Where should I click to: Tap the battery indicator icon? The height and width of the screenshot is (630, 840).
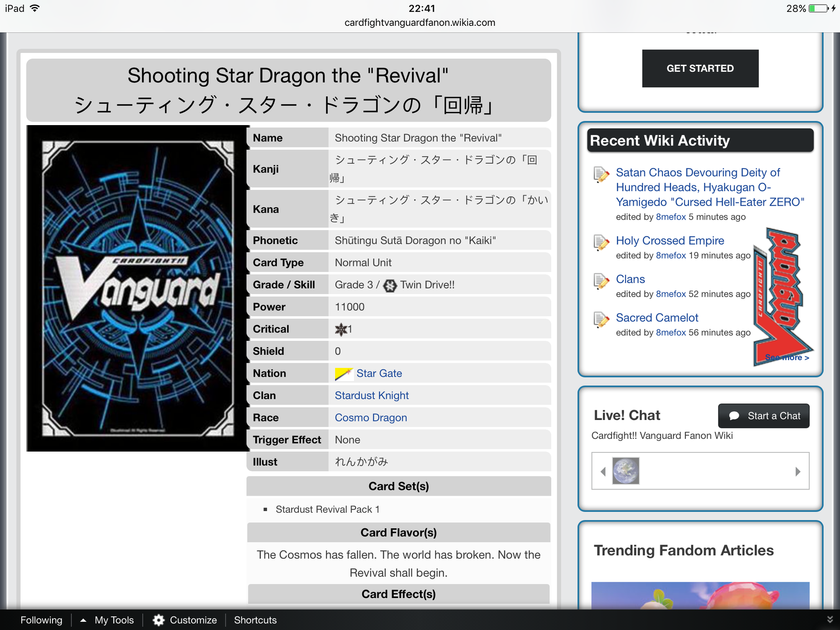819,8
